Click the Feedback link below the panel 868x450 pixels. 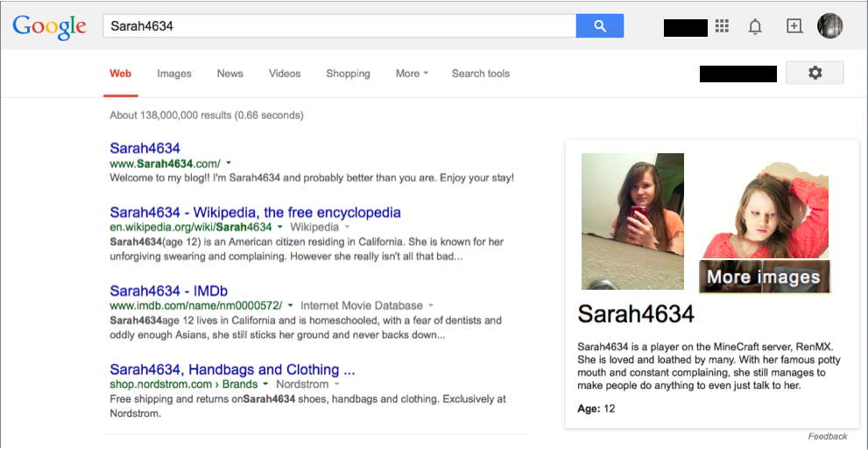click(827, 436)
